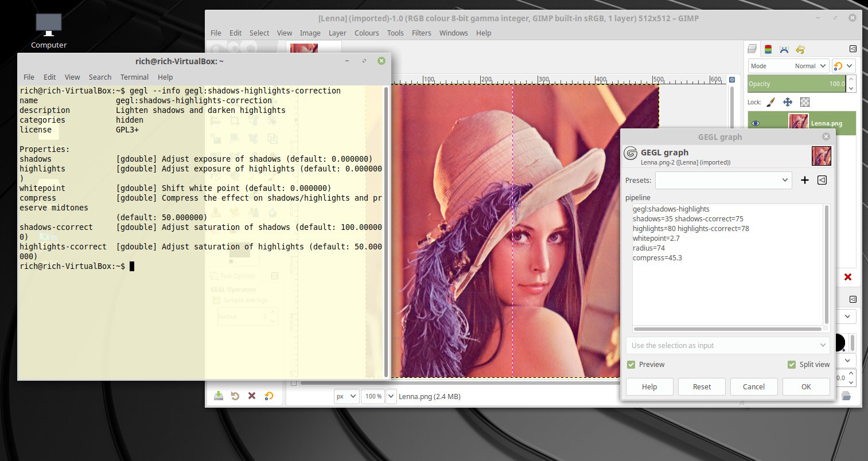
Task: Open GIMP Tools menu
Action: [x=395, y=33]
